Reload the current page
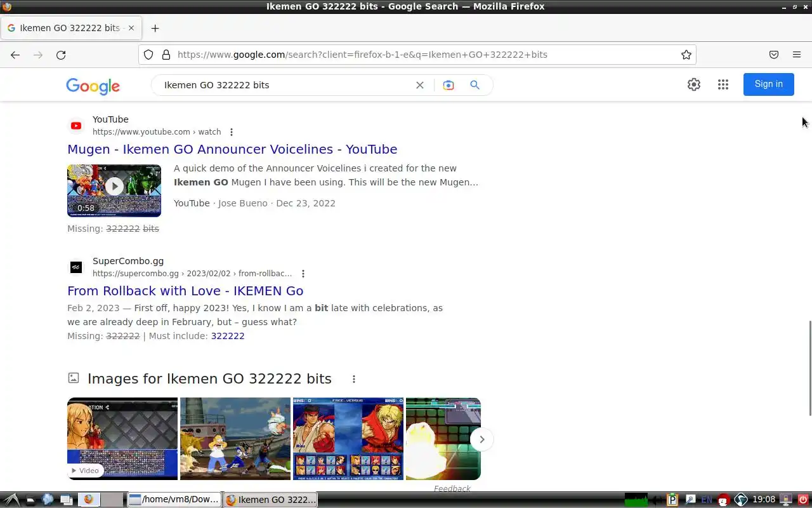Screen dimensions: 812x508 click(x=61, y=55)
